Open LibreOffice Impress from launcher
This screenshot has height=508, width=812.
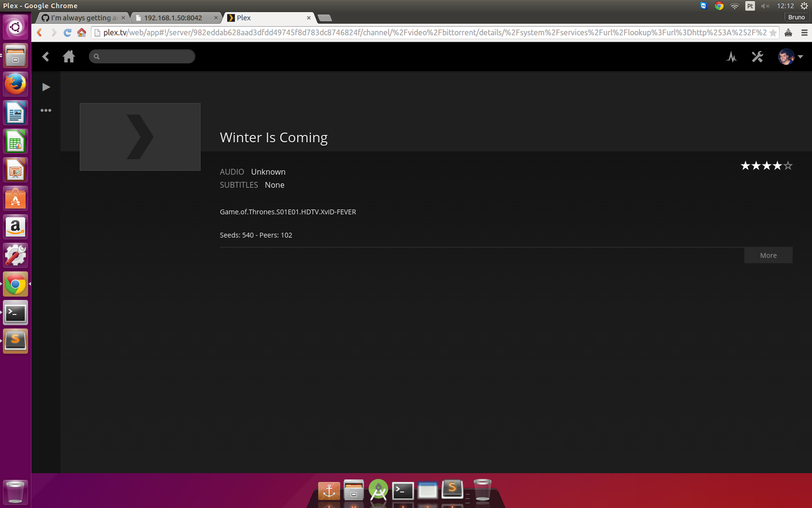coord(15,170)
